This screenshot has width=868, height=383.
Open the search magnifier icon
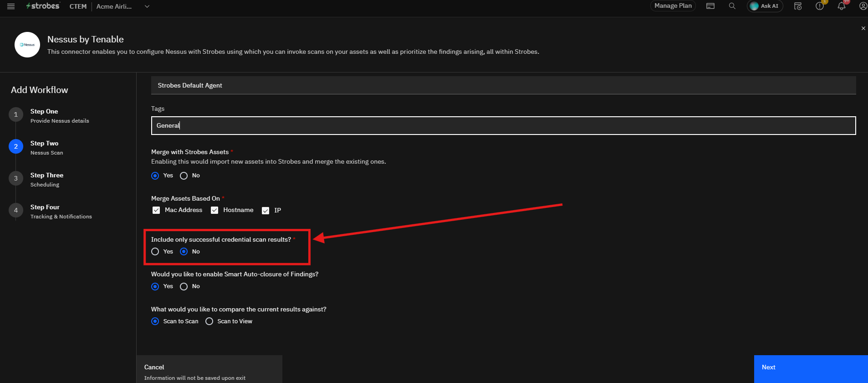(732, 6)
